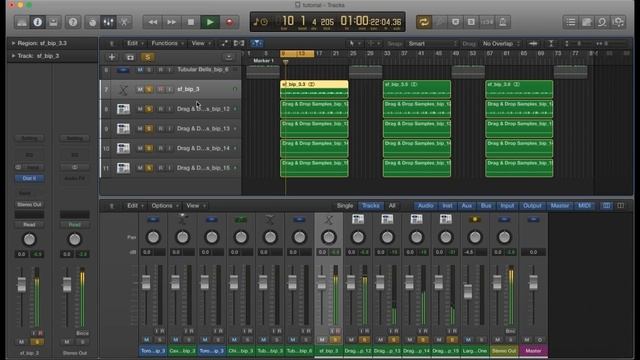Open the Mixer Edit menu
The image size is (640, 360).
coord(135,206)
